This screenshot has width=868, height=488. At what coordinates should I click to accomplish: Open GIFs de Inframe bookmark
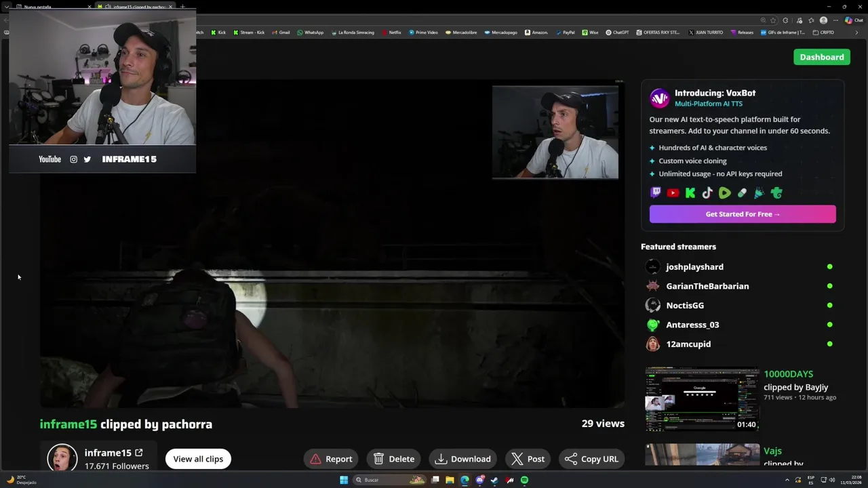tap(783, 33)
